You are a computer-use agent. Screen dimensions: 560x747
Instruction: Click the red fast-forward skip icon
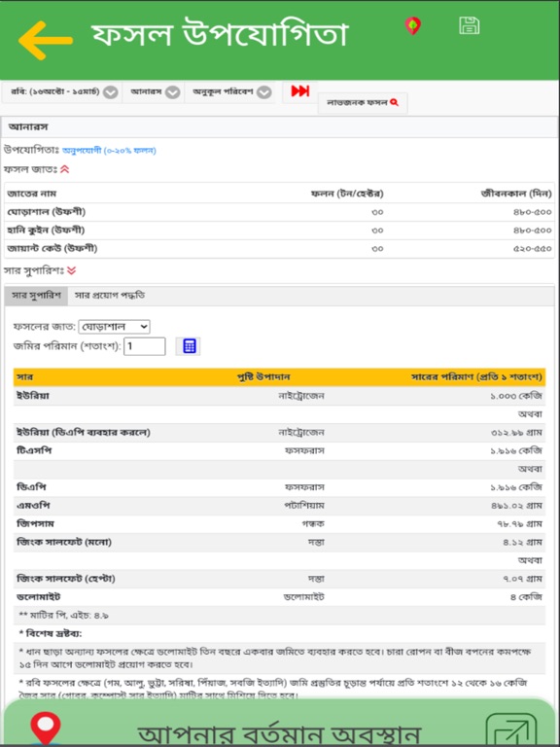click(x=300, y=91)
